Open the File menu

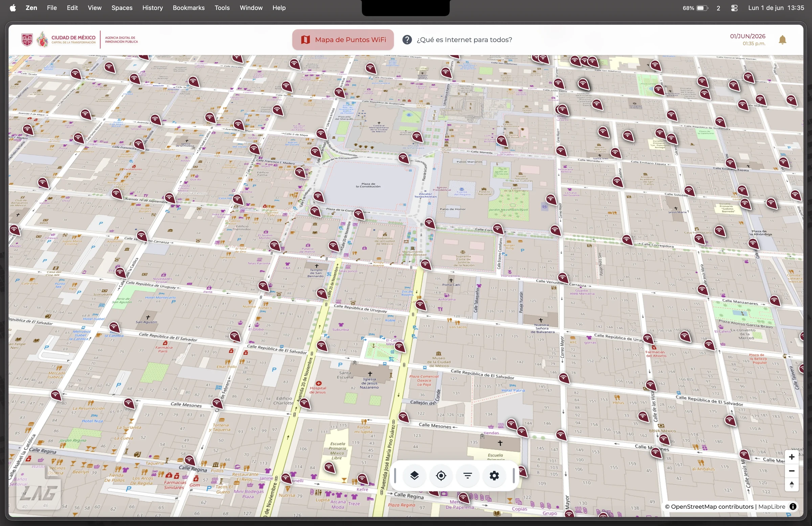coord(52,7)
